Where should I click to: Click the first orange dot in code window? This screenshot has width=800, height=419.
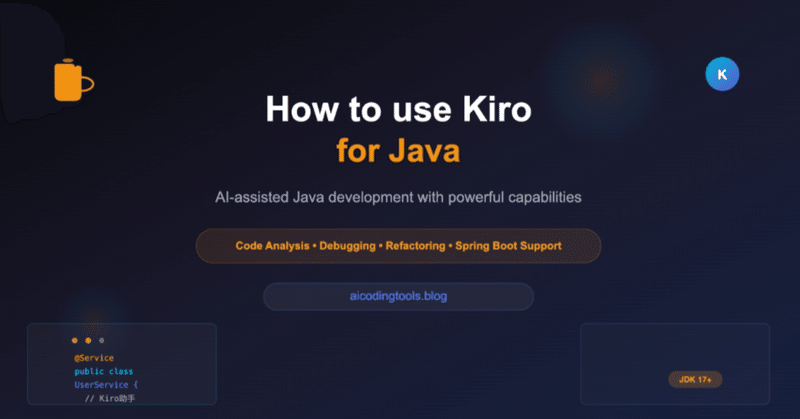[75, 340]
